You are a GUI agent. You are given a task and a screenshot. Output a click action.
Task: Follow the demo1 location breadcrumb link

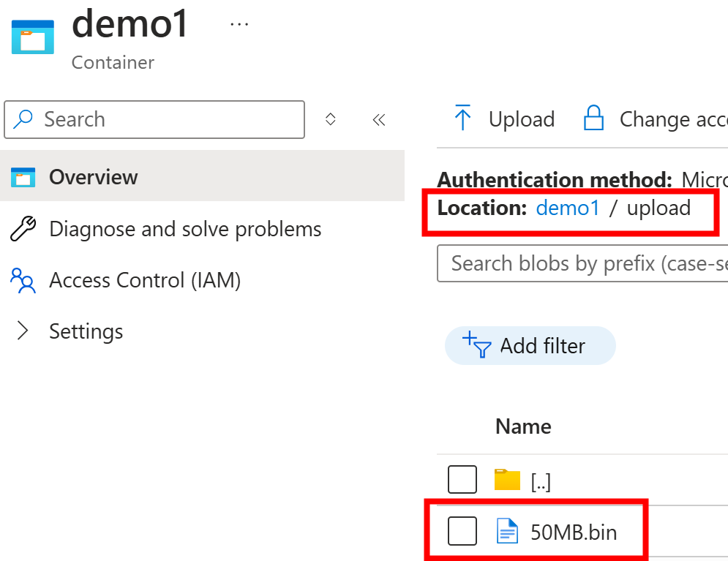point(568,208)
